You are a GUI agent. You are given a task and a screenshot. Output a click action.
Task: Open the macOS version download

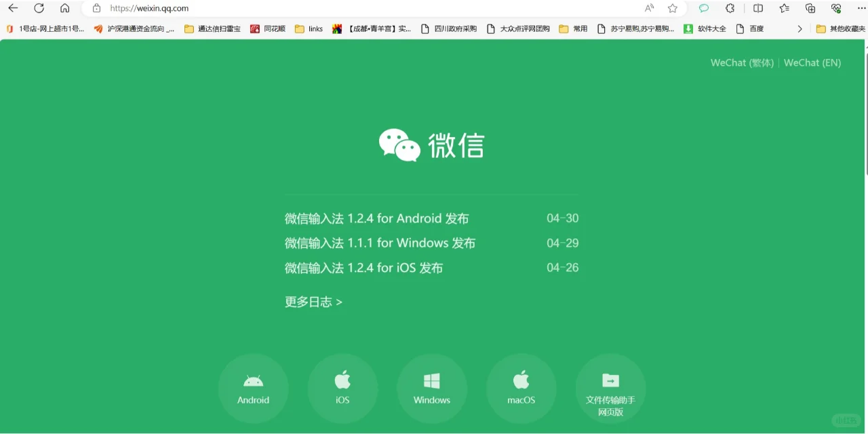click(x=521, y=388)
